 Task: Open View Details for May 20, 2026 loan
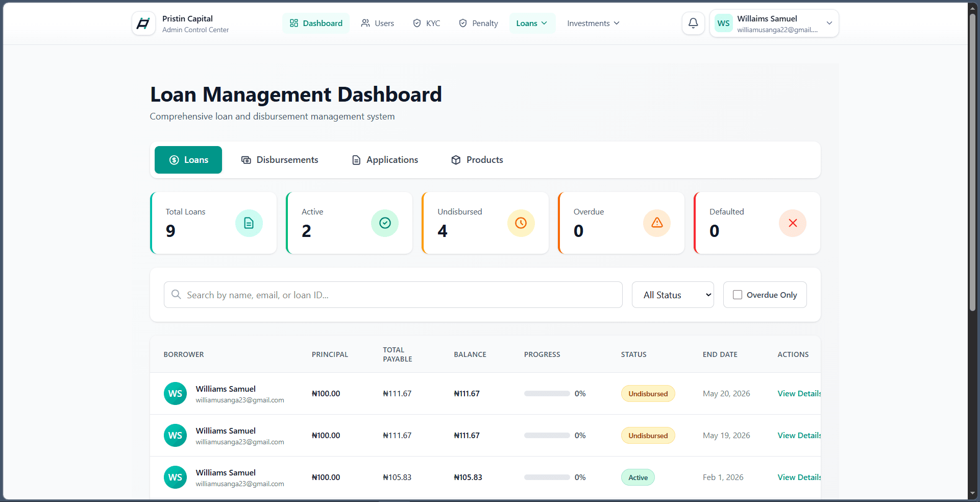tap(799, 393)
